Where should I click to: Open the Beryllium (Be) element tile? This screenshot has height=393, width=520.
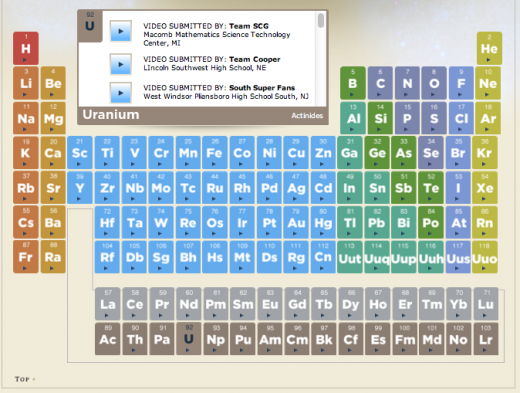pyautogui.click(x=53, y=83)
